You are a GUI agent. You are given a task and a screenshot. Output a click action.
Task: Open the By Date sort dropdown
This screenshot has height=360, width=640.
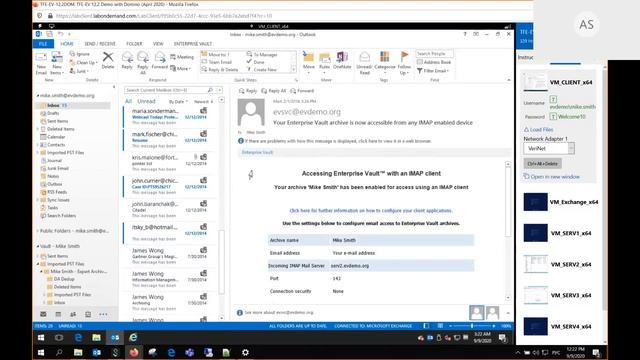pos(178,101)
